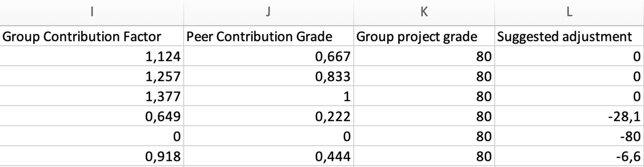Select cell with value 0,833
The image size is (644, 167).
(x=269, y=76)
